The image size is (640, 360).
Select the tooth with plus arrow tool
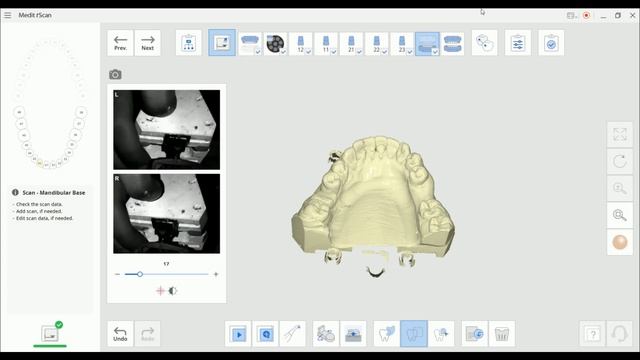pyautogui.click(x=441, y=334)
